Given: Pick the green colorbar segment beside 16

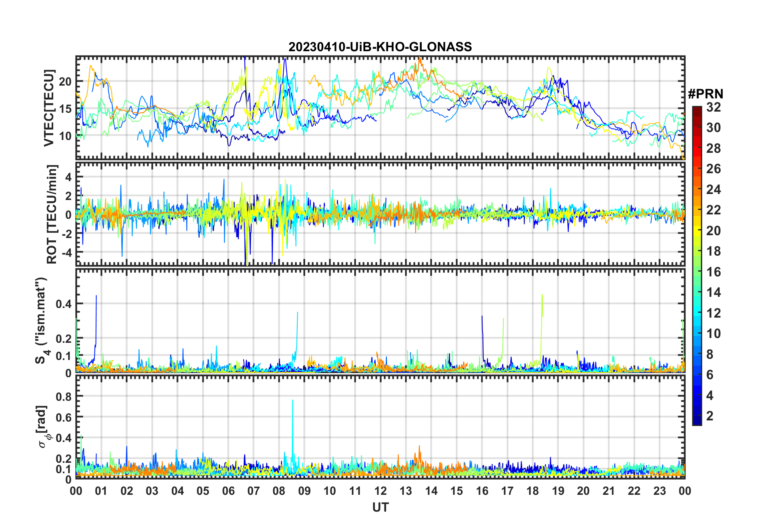Looking at the screenshot, I should [697, 272].
